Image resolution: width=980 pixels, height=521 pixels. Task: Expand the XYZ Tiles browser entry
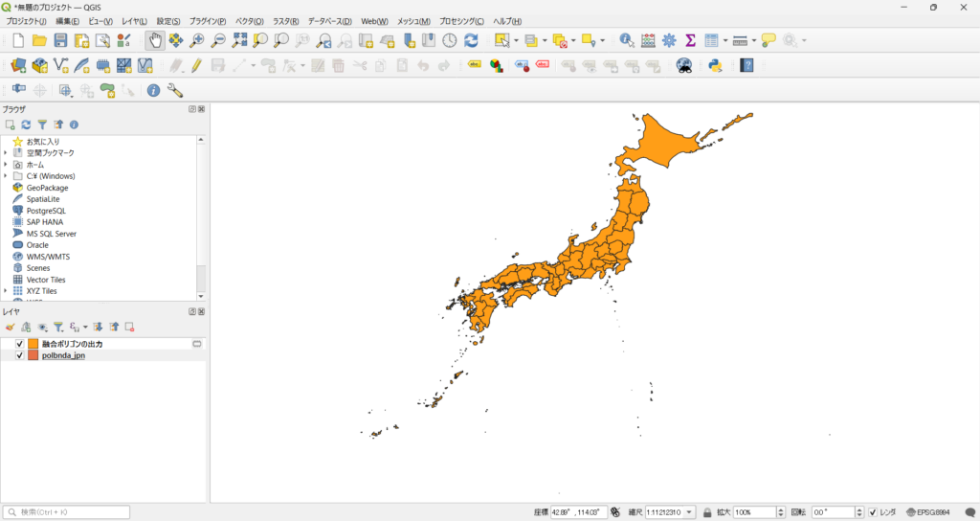[6, 291]
